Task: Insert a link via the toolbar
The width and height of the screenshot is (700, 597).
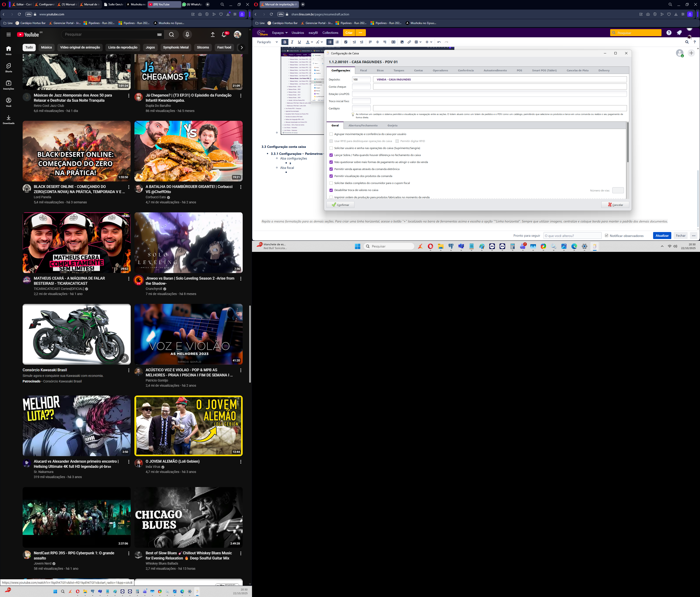Action: point(409,42)
